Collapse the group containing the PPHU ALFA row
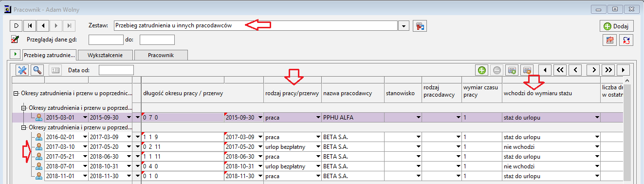The image size is (644, 184). click(x=23, y=108)
